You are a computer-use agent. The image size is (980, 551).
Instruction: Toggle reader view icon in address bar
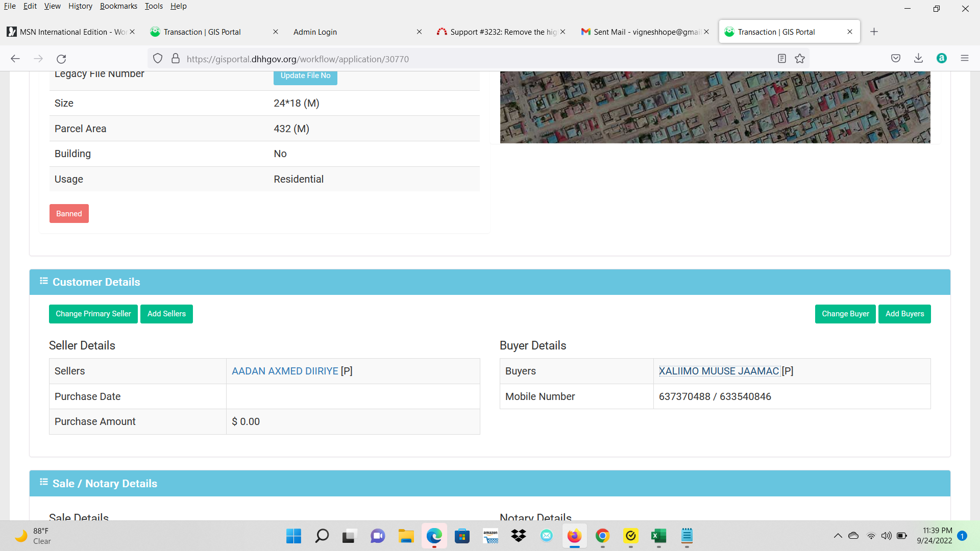click(781, 59)
